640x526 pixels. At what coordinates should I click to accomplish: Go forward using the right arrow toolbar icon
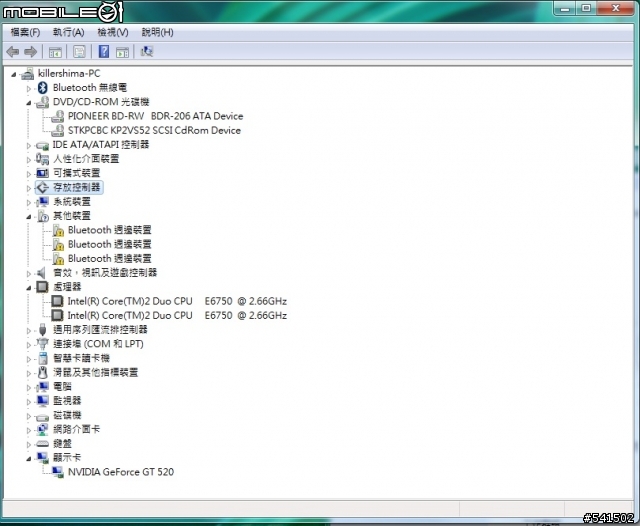[31, 52]
